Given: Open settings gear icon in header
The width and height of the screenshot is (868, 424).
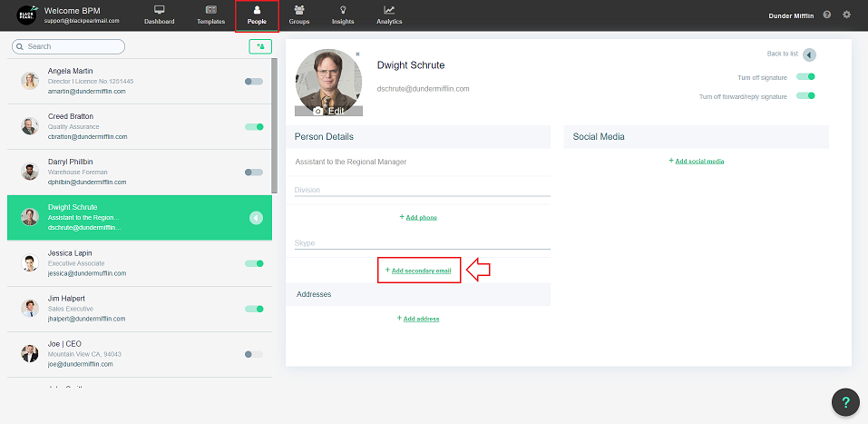Looking at the screenshot, I should click(x=847, y=15).
